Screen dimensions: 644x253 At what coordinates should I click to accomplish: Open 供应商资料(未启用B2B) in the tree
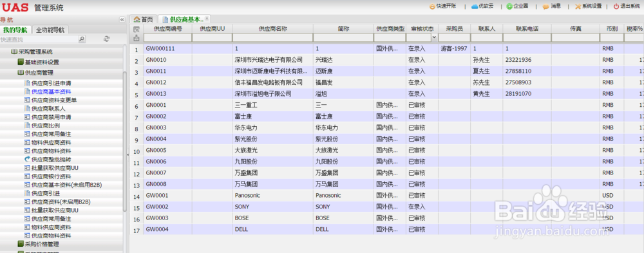pyautogui.click(x=61, y=201)
